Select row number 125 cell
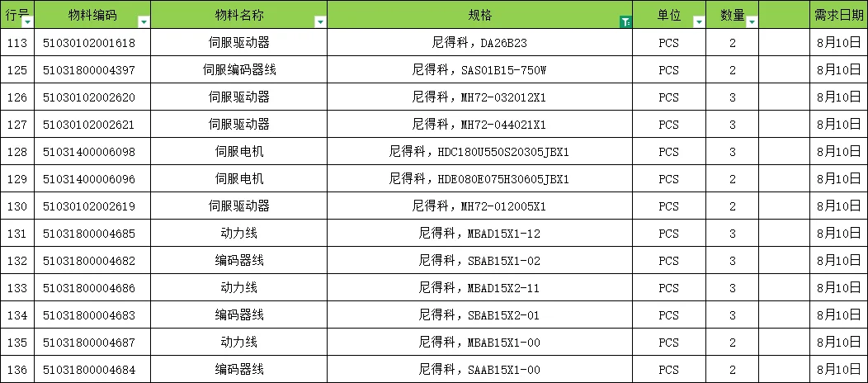This screenshot has height=383, width=868. tap(17, 69)
